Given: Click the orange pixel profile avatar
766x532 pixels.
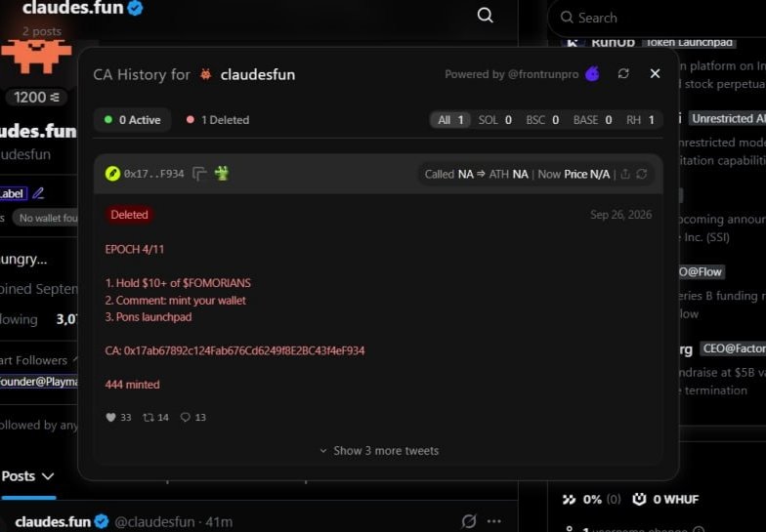Looking at the screenshot, I should pos(37,57).
